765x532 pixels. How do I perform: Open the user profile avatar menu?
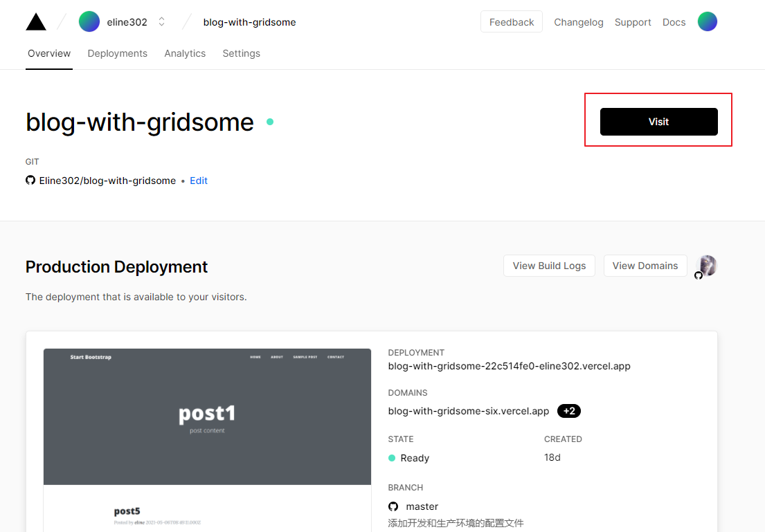coord(707,22)
